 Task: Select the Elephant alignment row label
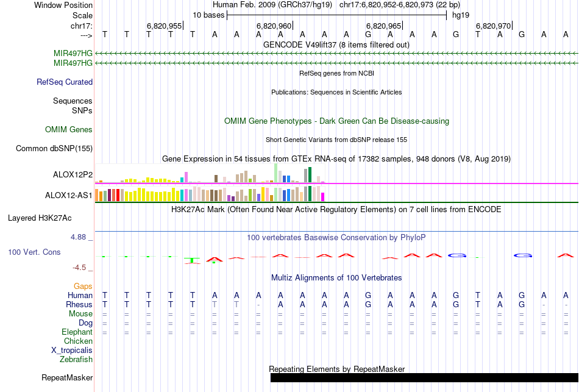coord(77,332)
